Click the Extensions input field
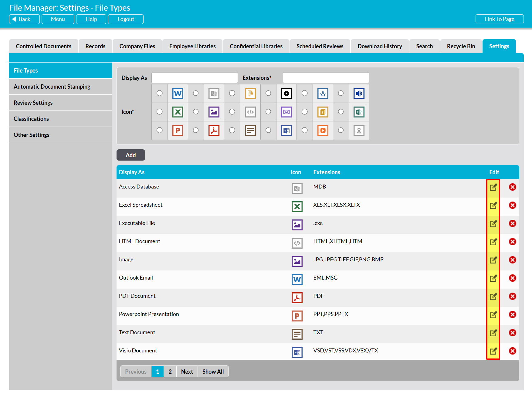The width and height of the screenshot is (532, 394). [x=326, y=78]
